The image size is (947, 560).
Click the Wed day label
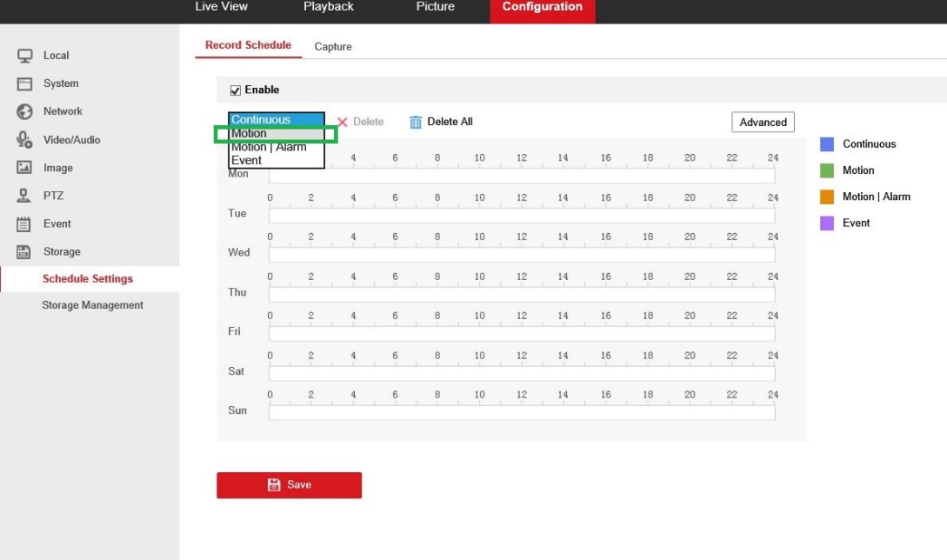pos(238,252)
